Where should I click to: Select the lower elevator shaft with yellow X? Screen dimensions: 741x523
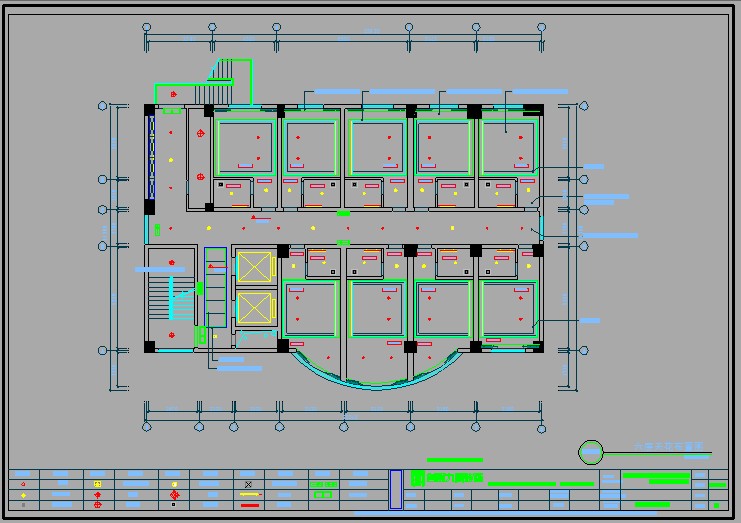(x=254, y=307)
